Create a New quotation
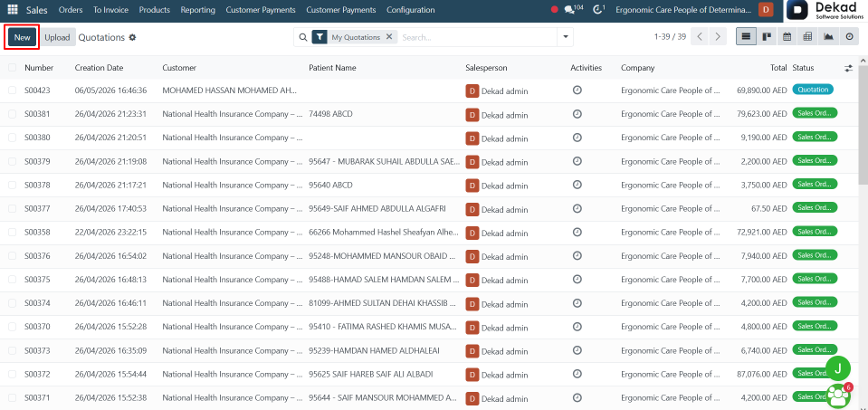This screenshot has width=868, height=410. 22,37
